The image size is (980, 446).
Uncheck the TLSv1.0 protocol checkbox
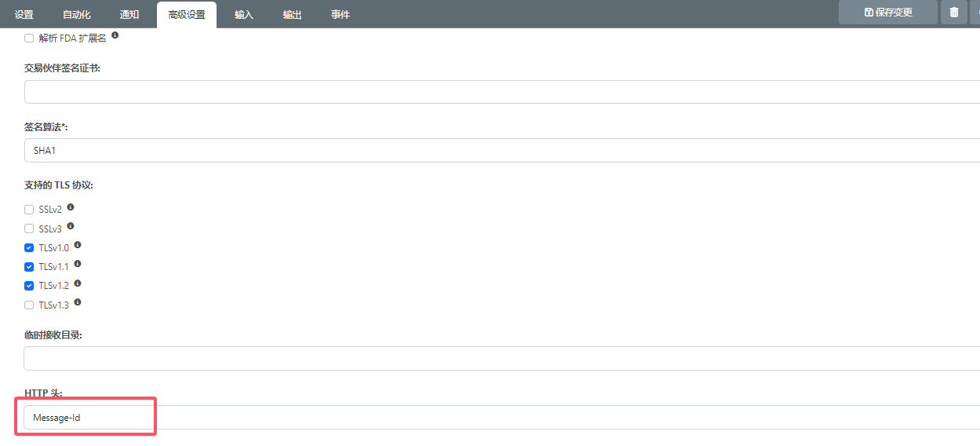[x=29, y=247]
